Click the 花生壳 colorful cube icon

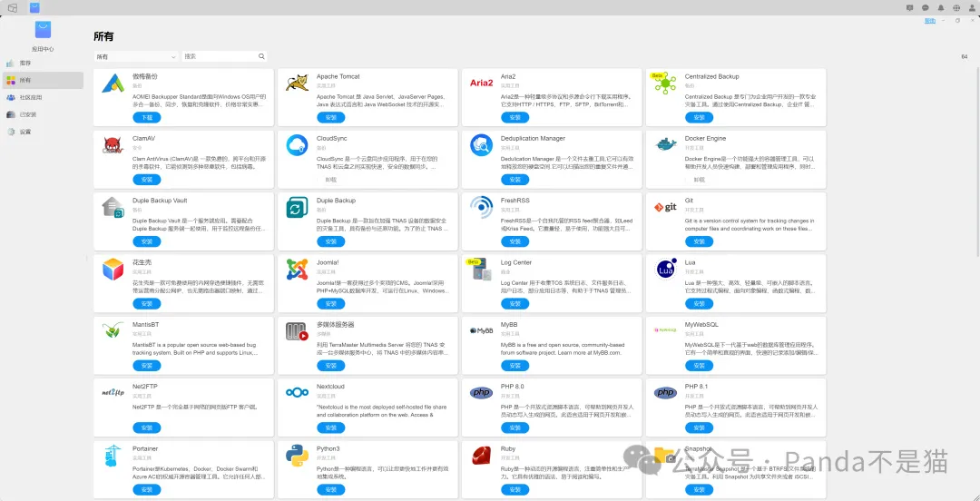[113, 270]
